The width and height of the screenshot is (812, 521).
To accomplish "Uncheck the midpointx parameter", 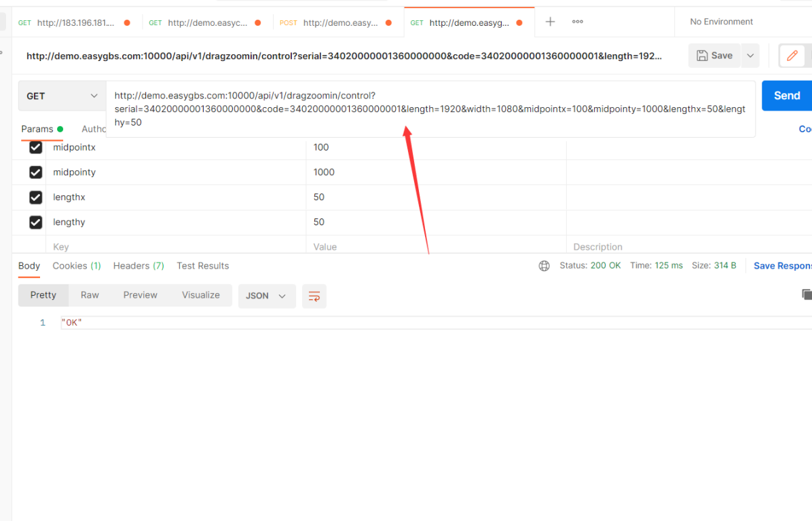I will [x=35, y=147].
